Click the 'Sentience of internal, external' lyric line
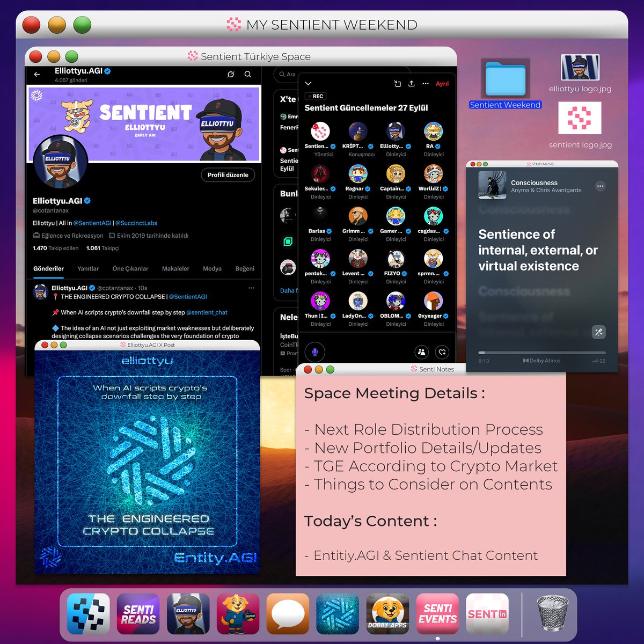This screenshot has width=644, height=644. point(538,250)
